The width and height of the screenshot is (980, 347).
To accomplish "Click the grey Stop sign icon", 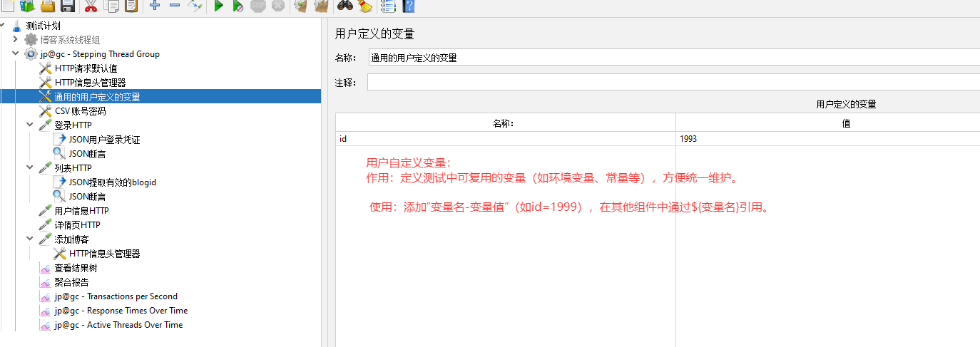I will [x=258, y=6].
